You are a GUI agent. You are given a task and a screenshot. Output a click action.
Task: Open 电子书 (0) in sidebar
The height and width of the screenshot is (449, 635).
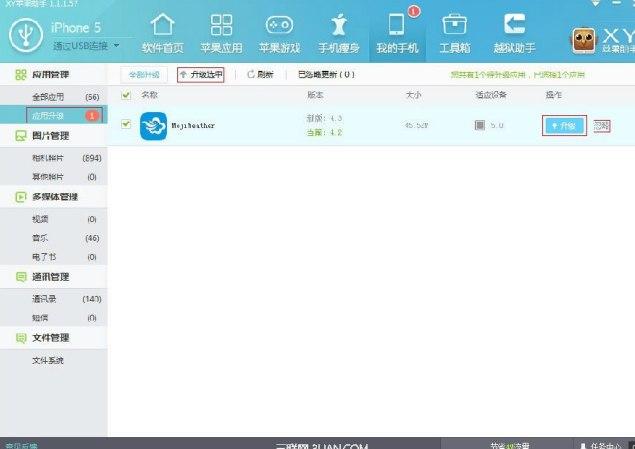pyautogui.click(x=54, y=257)
